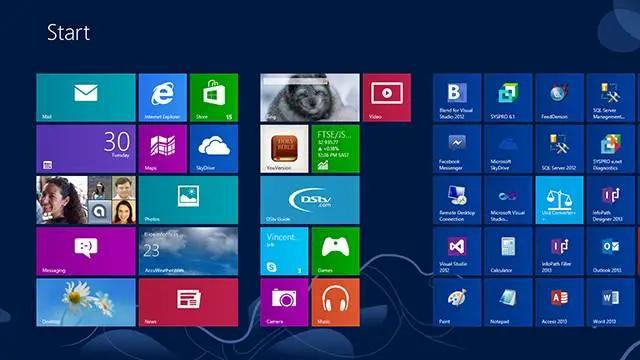Open the People photo collage tile

pos(86,200)
